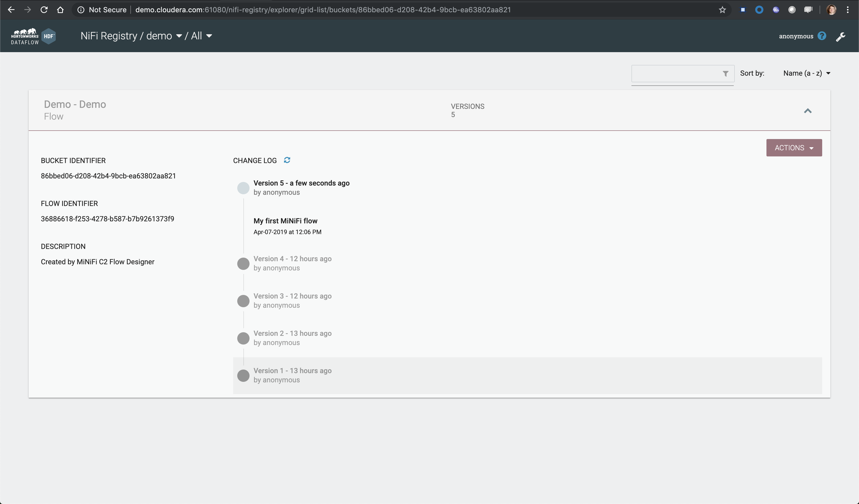Click the flow identifier value 36886618
859x504 pixels.
coord(107,219)
